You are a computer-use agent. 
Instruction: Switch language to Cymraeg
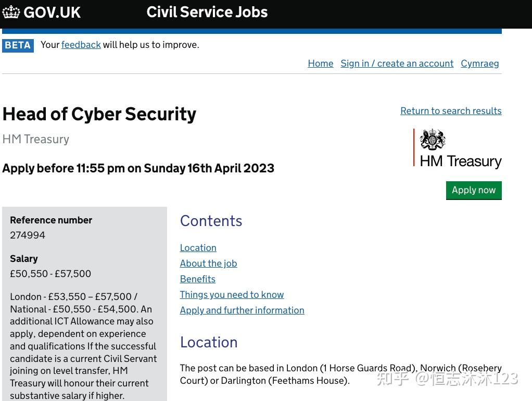pos(479,64)
